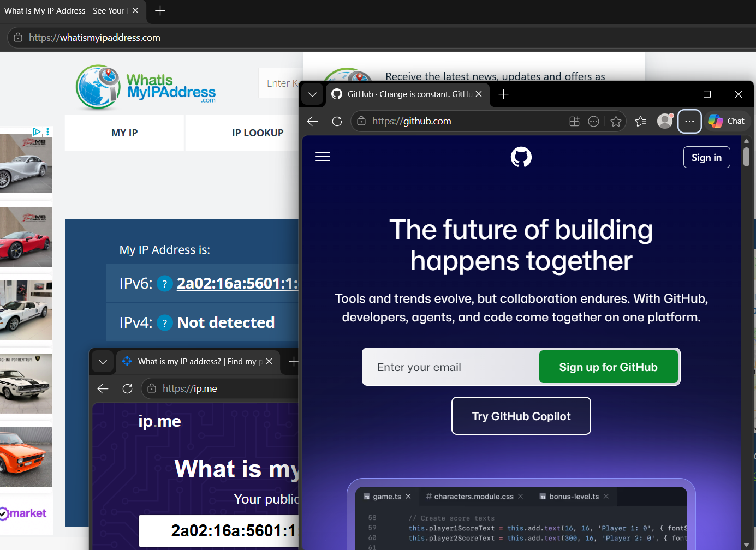Viewport: 756px width, 550px height.
Task: Click the IPv4 help question mark
Action: [164, 323]
